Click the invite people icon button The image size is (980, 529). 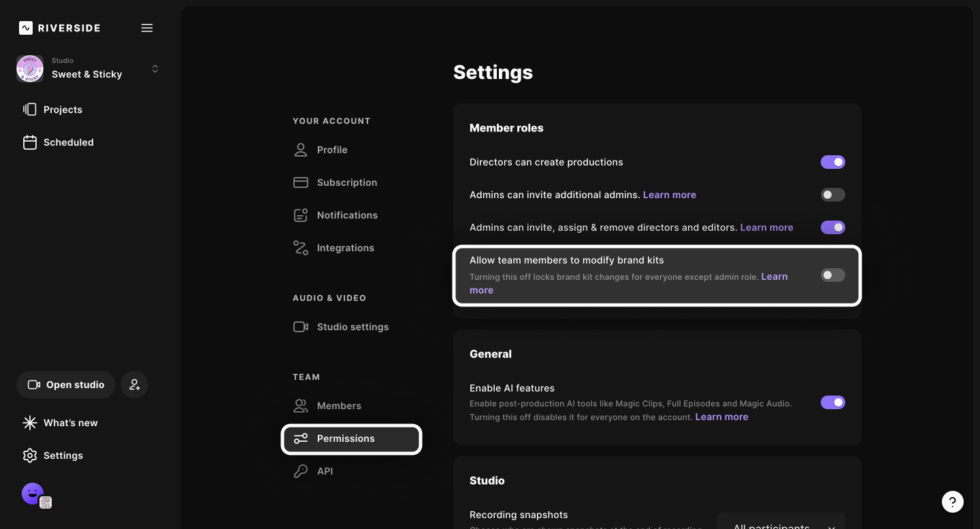tap(135, 385)
